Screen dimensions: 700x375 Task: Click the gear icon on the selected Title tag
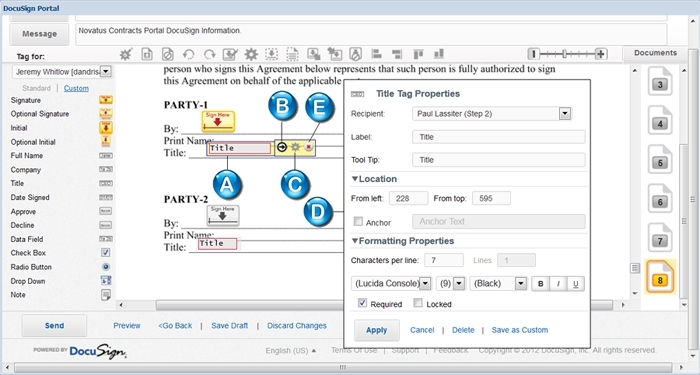pos(295,147)
